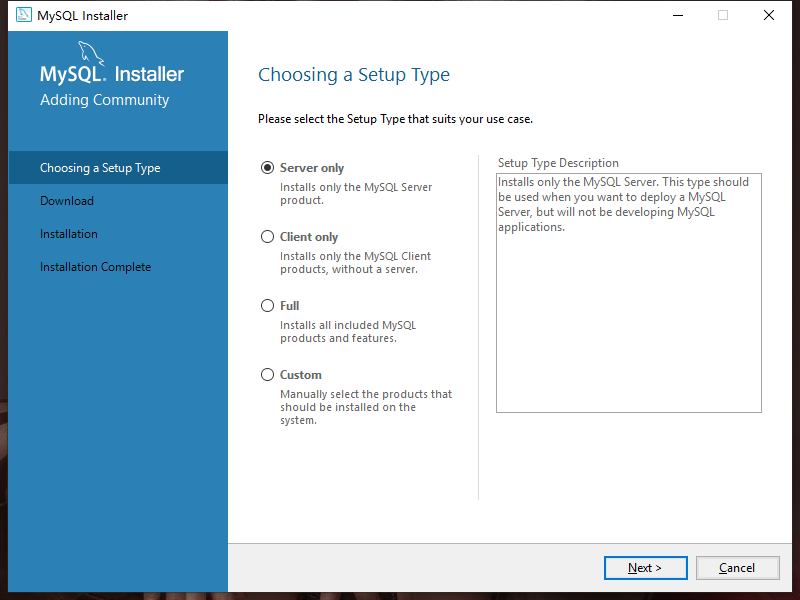Viewport: 800px width, 600px height.
Task: Click 'Please select the Setup Type' instruction text
Action: pos(395,119)
